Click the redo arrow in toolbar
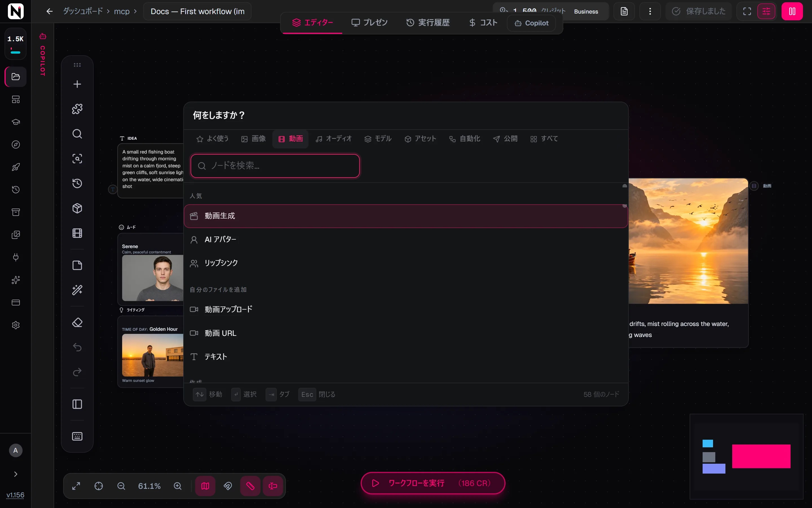Viewport: 812px width, 508px height. (77, 372)
